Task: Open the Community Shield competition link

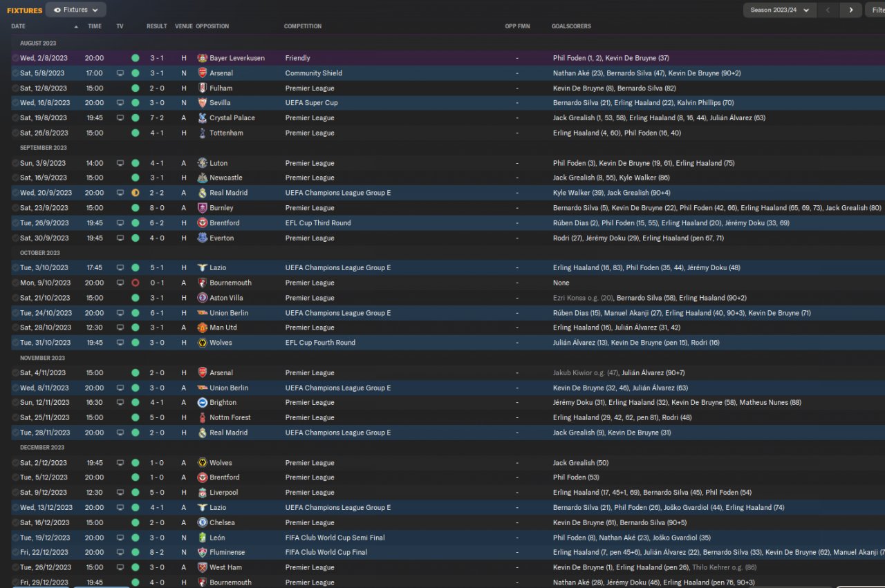Action: (314, 73)
